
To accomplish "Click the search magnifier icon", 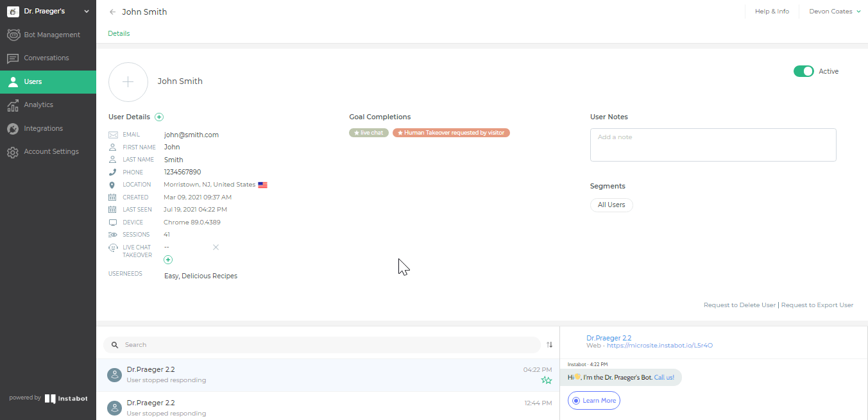I will (x=115, y=345).
